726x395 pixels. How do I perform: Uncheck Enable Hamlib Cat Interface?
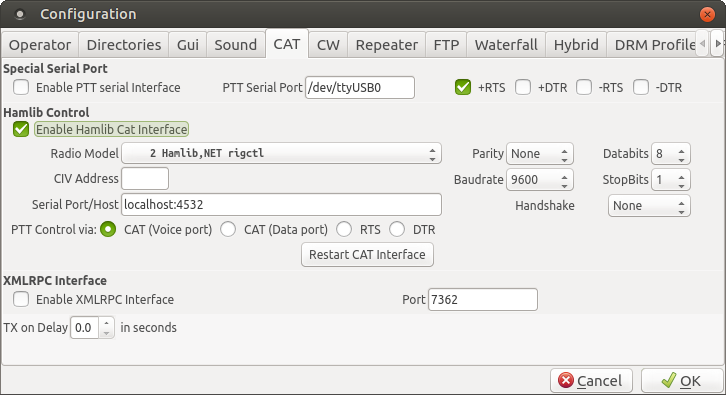[21, 129]
